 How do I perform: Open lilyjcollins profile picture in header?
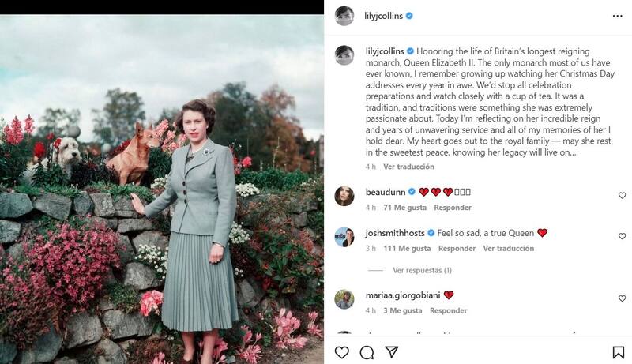tap(344, 16)
